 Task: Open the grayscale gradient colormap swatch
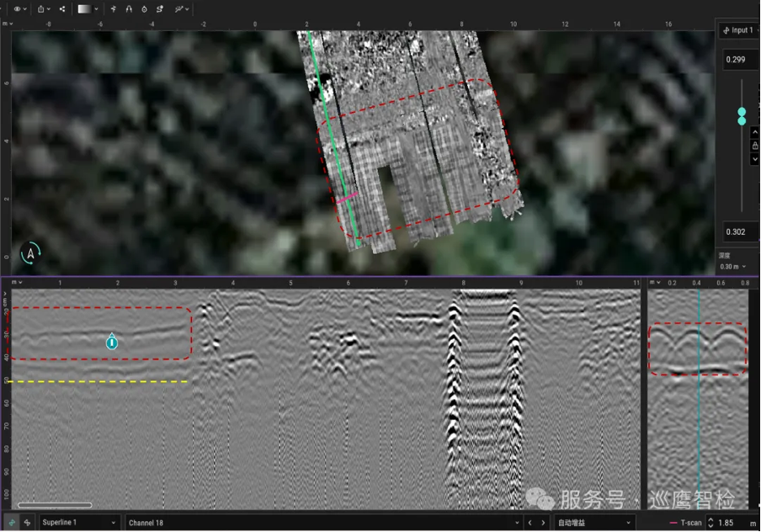click(x=85, y=9)
